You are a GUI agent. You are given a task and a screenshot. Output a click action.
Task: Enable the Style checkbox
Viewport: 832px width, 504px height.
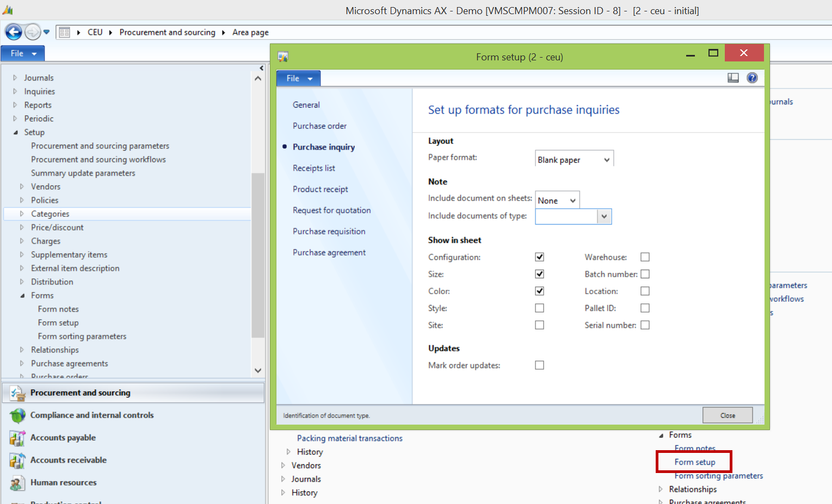[x=539, y=308]
